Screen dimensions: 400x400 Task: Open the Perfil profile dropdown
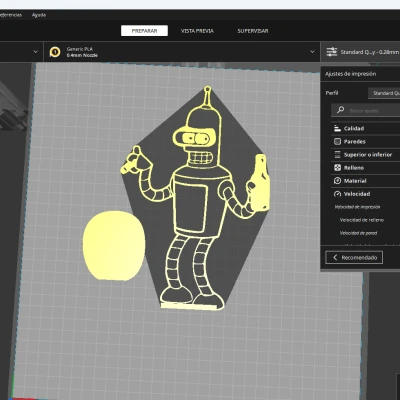(384, 93)
